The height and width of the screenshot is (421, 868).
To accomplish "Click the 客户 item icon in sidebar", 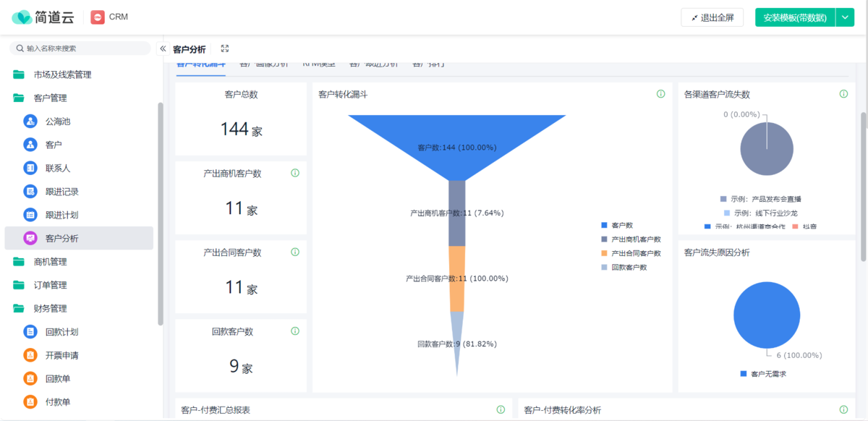I will pos(30,145).
